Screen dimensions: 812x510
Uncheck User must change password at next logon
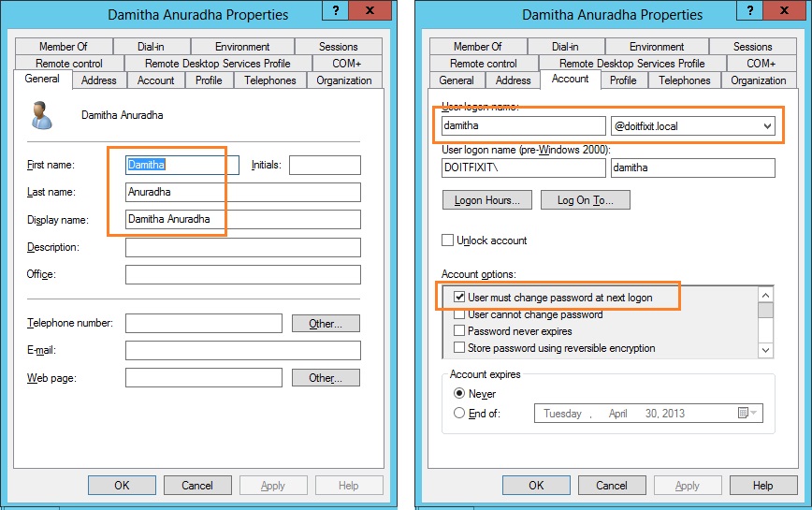point(459,298)
